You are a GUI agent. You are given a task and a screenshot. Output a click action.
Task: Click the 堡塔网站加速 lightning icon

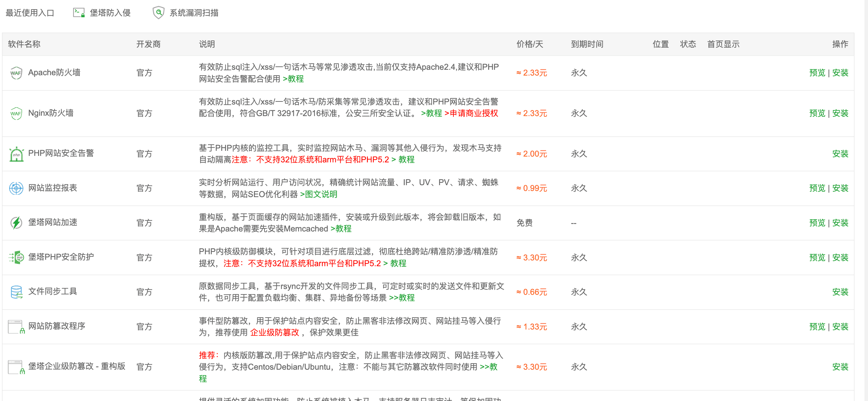16,223
